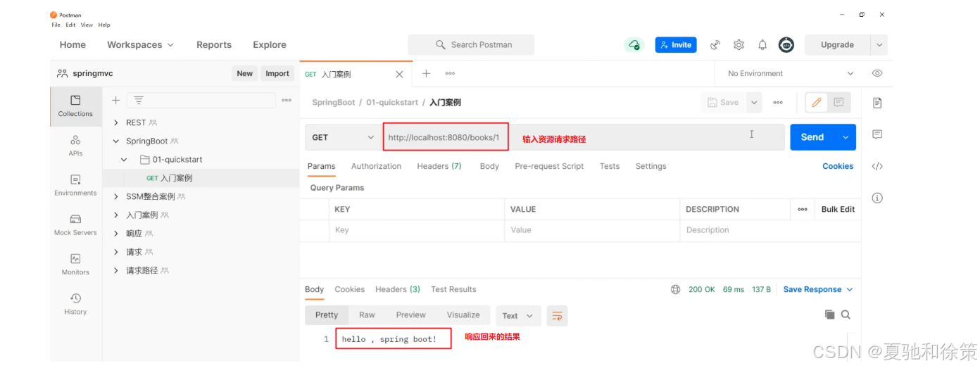Switch to the Pre-request Script tab
The height and width of the screenshot is (368, 980).
[549, 166]
